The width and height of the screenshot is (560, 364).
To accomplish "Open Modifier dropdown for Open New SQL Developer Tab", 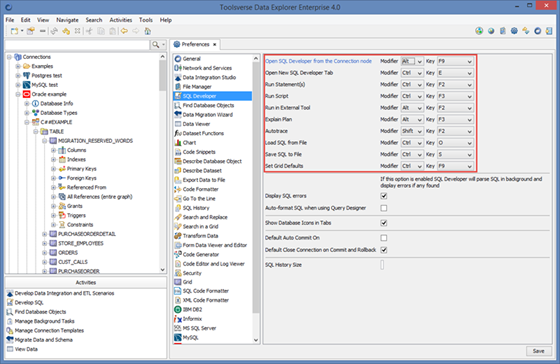I will pyautogui.click(x=412, y=73).
